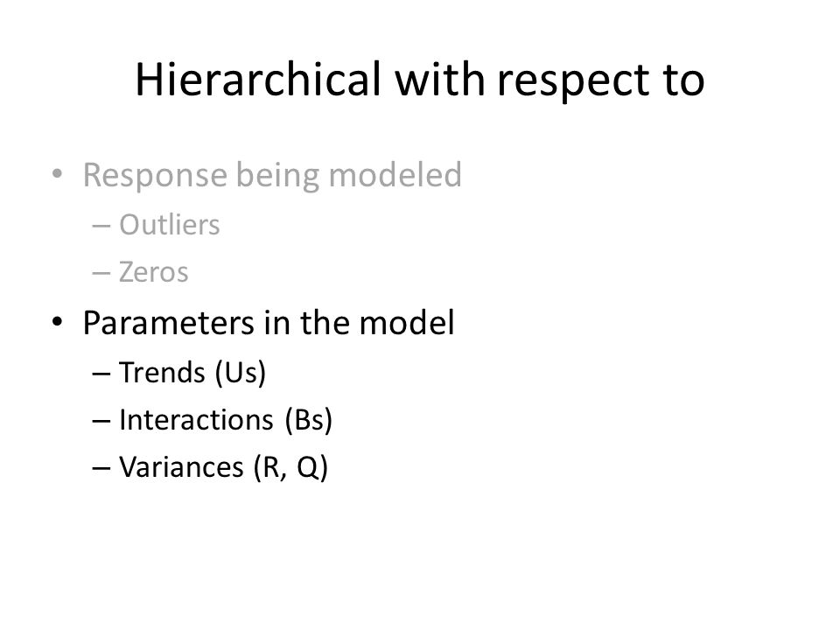
Task: Click the word 'Hierarchical' in the title
Action: (x=258, y=80)
